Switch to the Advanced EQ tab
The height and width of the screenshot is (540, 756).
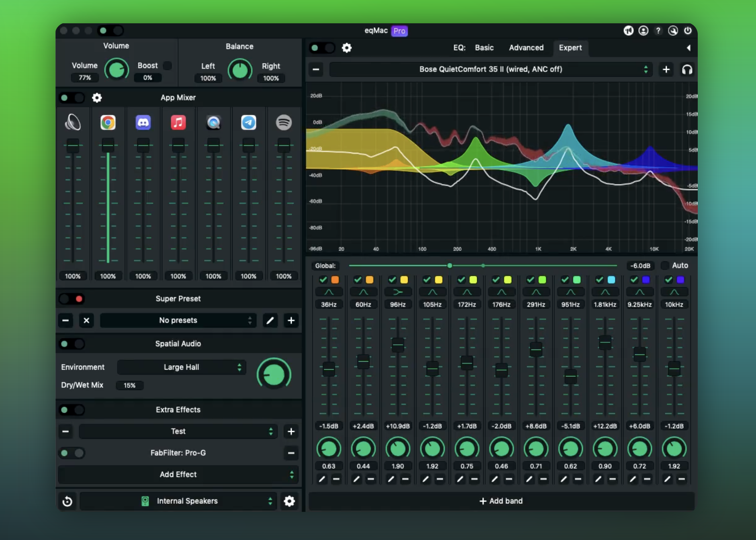coord(526,48)
